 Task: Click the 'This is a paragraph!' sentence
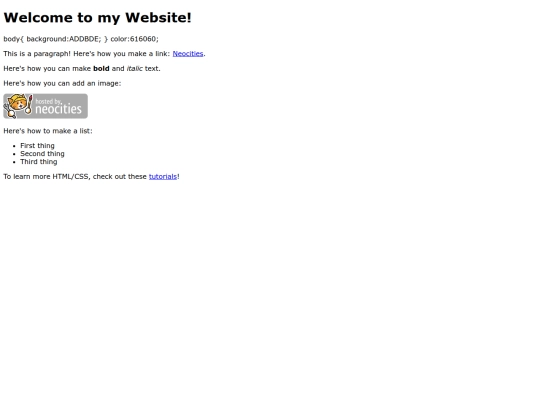[x=37, y=54]
